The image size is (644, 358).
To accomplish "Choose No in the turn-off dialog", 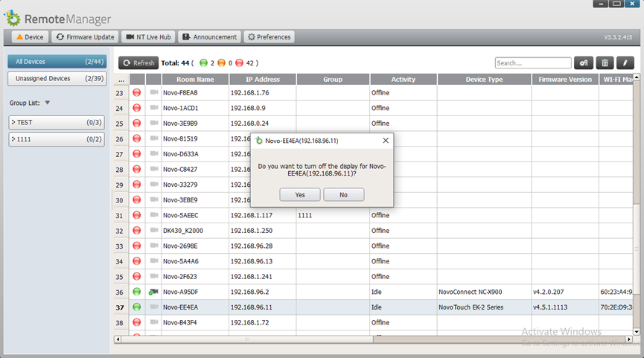I will (x=343, y=194).
